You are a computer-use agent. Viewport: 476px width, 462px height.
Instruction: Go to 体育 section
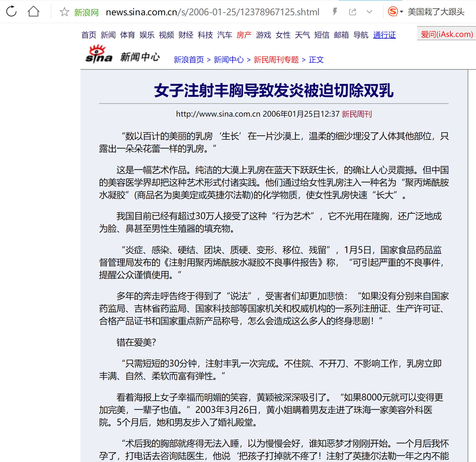point(128,35)
